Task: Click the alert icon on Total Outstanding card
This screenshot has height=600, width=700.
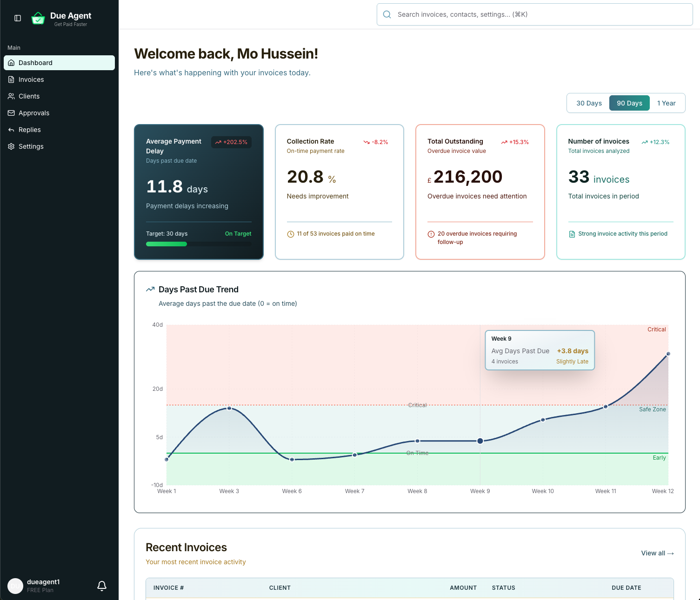Action: pos(430,234)
